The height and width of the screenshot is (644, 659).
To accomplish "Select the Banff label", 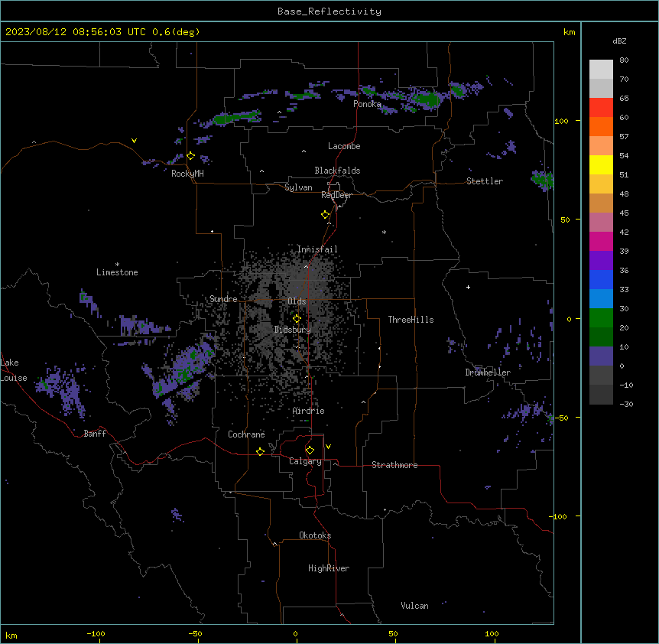I will (x=95, y=434).
